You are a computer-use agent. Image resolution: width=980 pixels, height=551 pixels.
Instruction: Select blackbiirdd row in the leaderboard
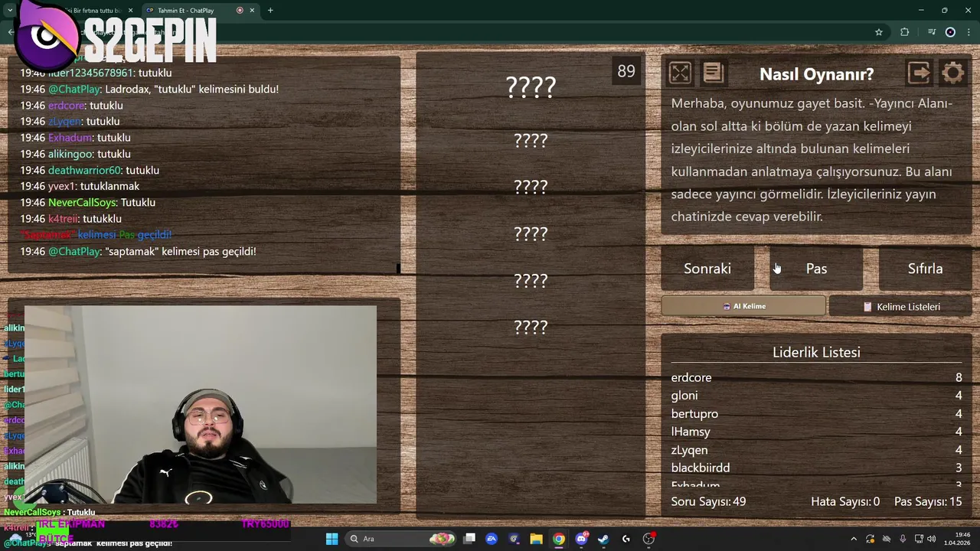coord(816,468)
